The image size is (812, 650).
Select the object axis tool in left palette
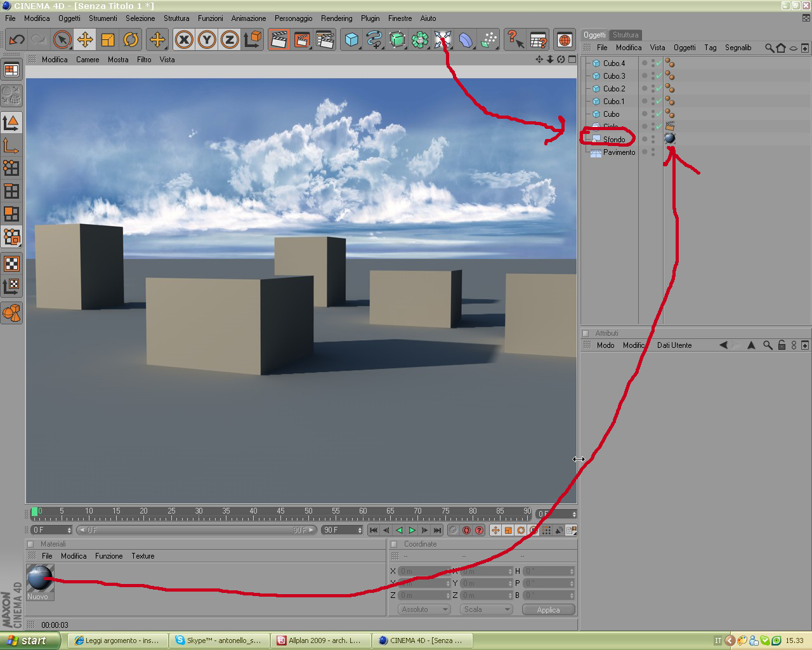coord(11,145)
